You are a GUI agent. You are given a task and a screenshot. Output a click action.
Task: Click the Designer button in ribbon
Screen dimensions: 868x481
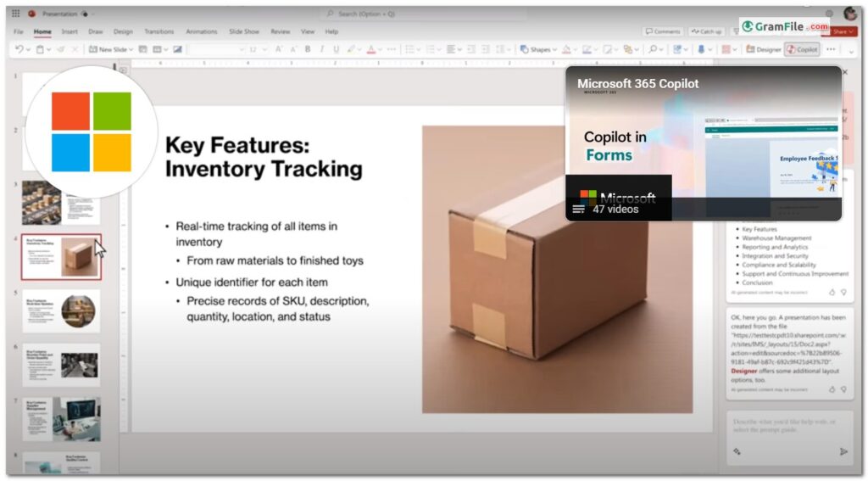(764, 49)
